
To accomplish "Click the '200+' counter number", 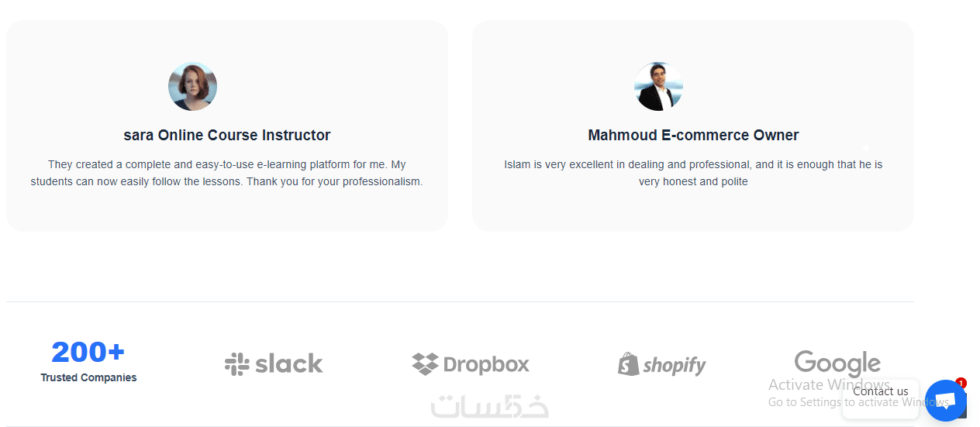I will [88, 353].
